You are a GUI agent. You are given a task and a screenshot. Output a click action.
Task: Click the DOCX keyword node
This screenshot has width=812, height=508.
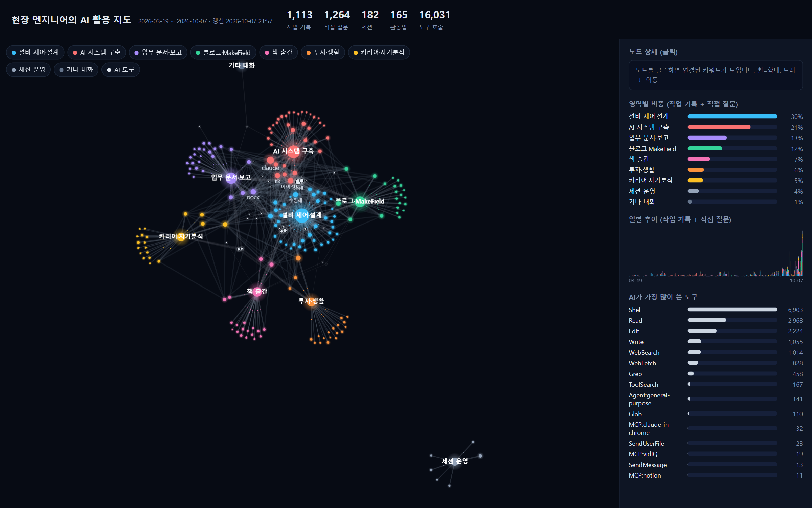click(x=253, y=192)
